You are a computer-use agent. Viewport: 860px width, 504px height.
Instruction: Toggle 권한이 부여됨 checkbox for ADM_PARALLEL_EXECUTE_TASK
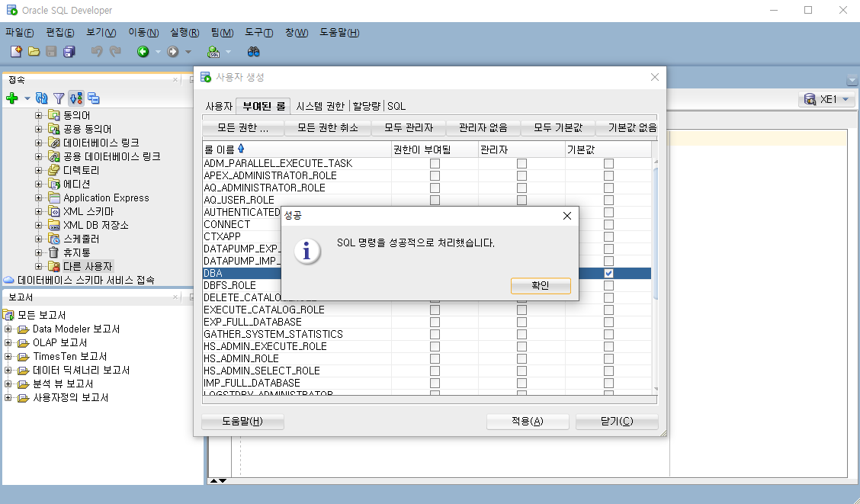pyautogui.click(x=435, y=163)
